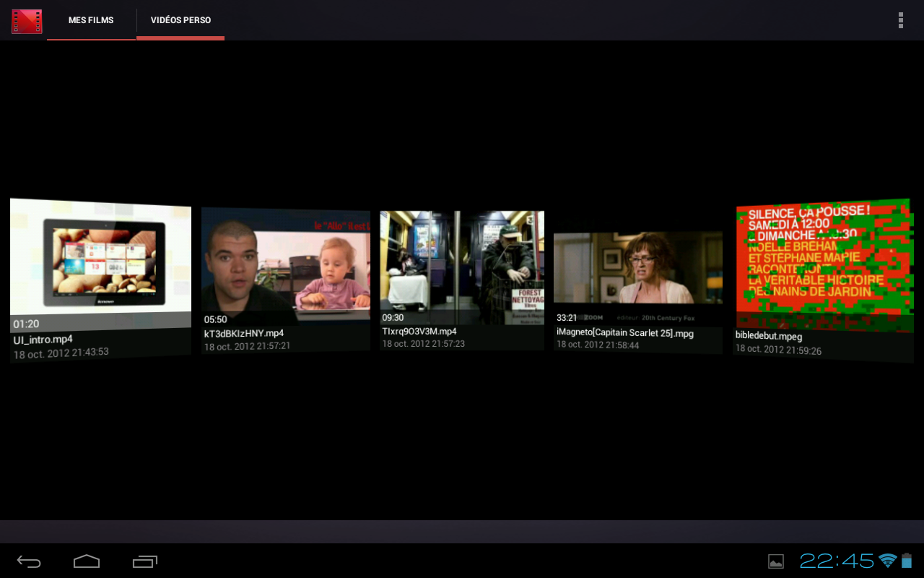Tap the Android Back navigation button
This screenshot has height=578, width=924.
pyautogui.click(x=29, y=561)
